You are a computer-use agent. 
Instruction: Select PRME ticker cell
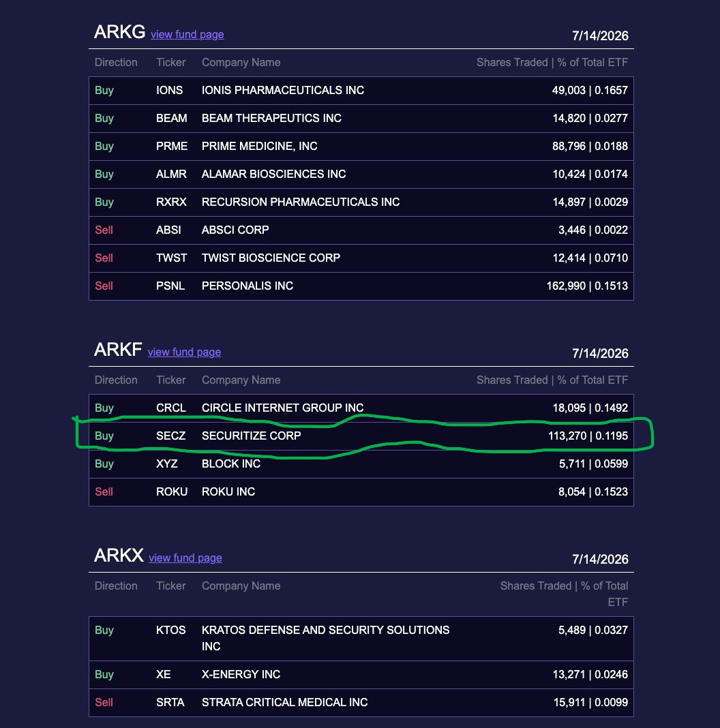[172, 146]
